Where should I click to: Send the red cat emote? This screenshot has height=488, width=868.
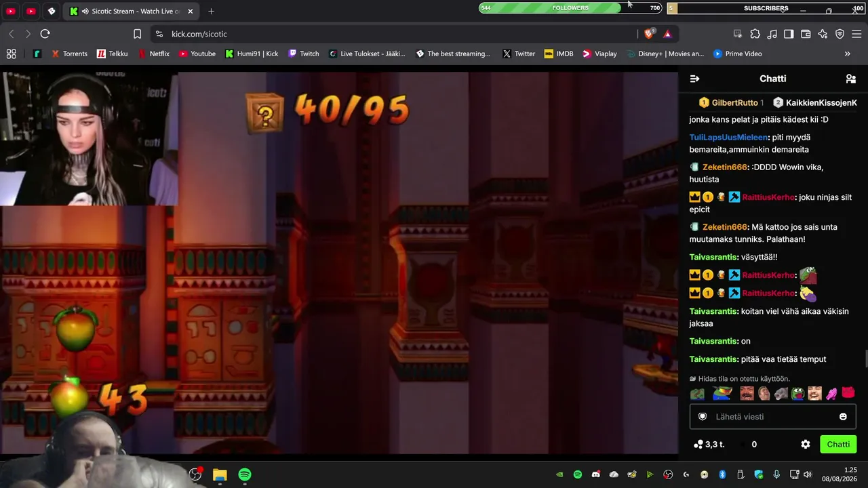tap(848, 393)
